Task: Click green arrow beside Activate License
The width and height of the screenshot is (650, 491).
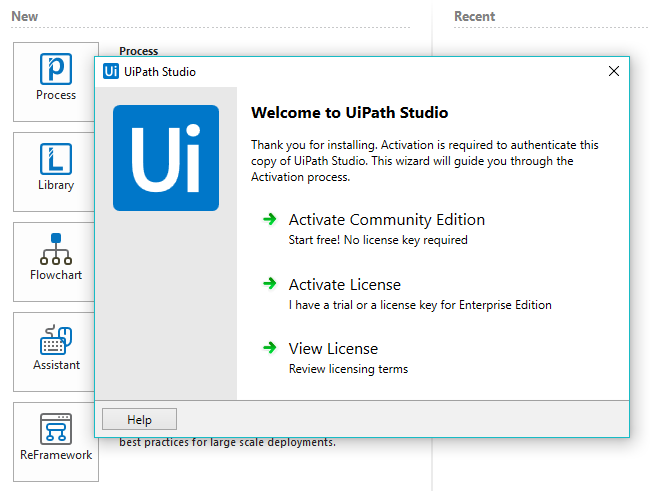Action: tap(269, 284)
